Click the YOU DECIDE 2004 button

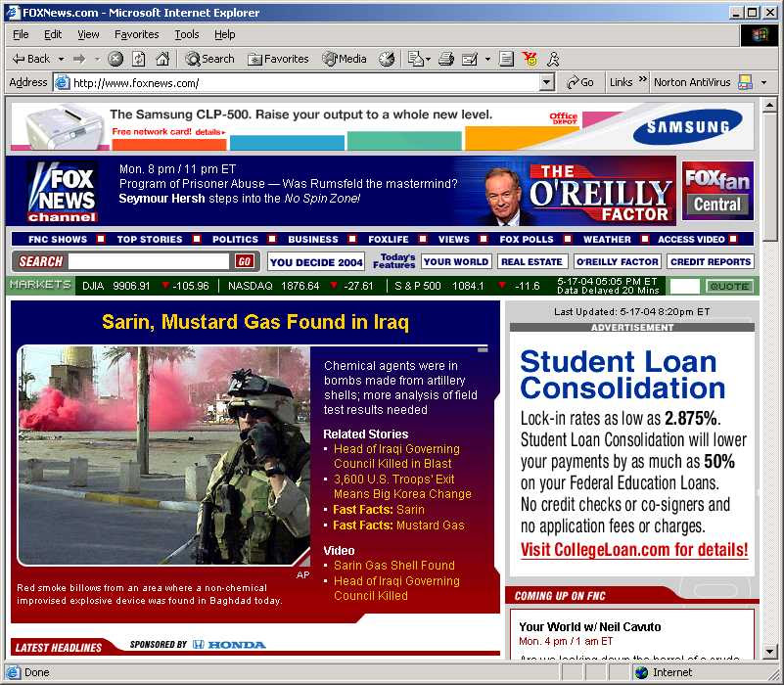[x=316, y=262]
